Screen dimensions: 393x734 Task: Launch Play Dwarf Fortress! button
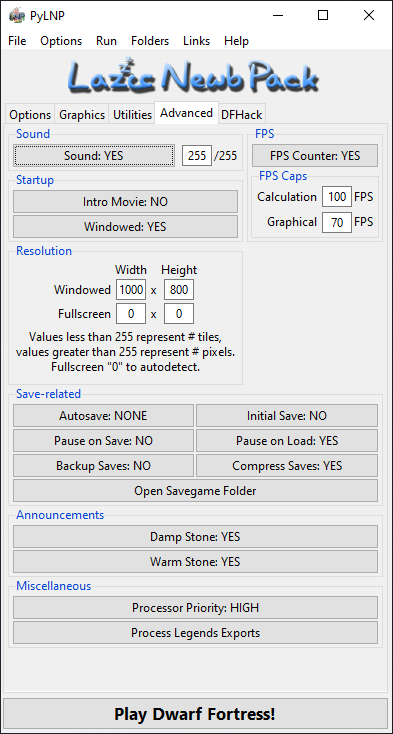tap(195, 714)
